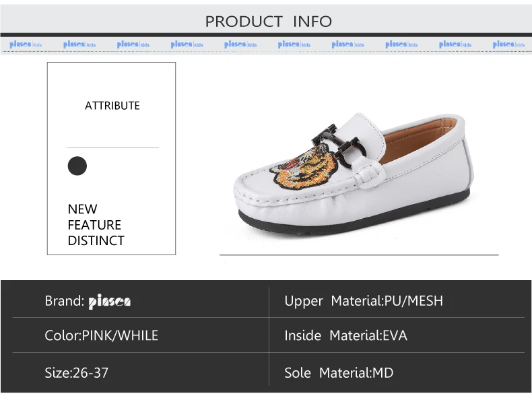
Task: Click the Upper Material:PU/MESH text
Action: (x=364, y=301)
